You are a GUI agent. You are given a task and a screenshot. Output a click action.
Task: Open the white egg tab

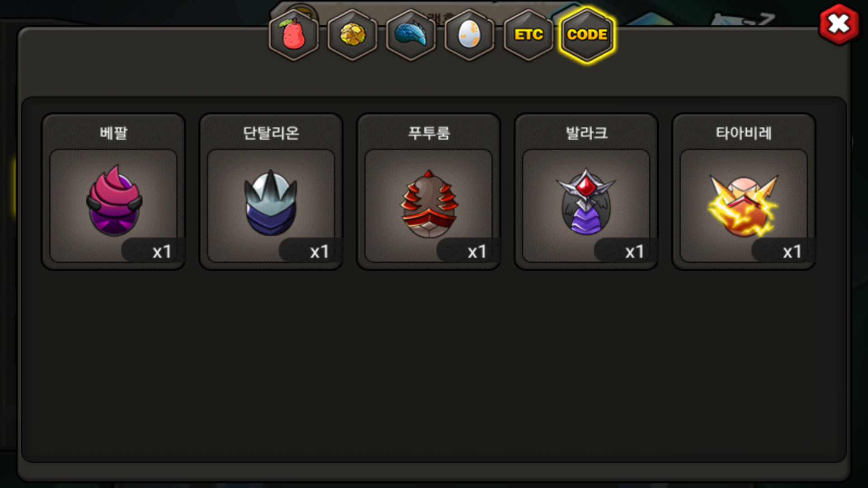[470, 35]
